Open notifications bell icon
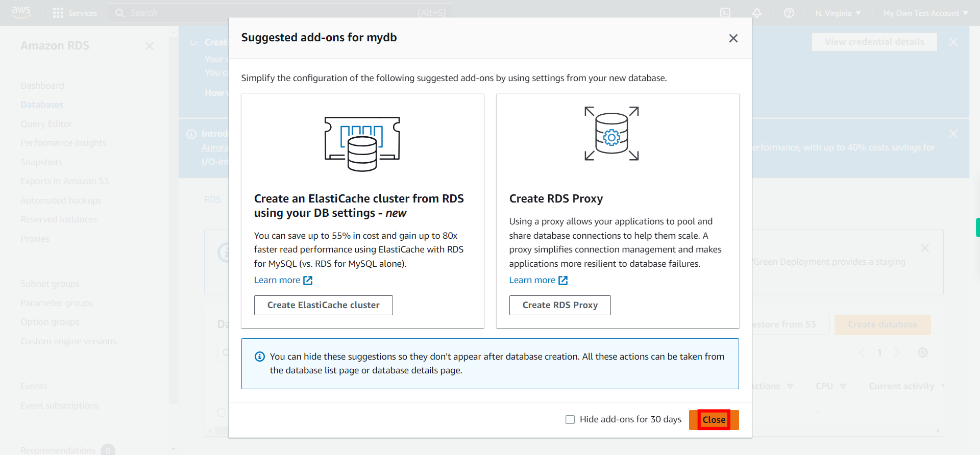 tap(757, 13)
